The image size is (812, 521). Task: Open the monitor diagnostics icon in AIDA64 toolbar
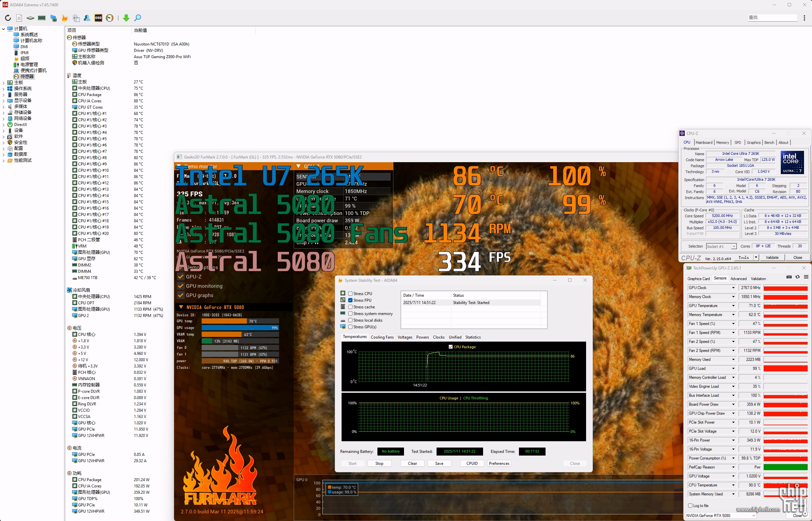(x=53, y=18)
